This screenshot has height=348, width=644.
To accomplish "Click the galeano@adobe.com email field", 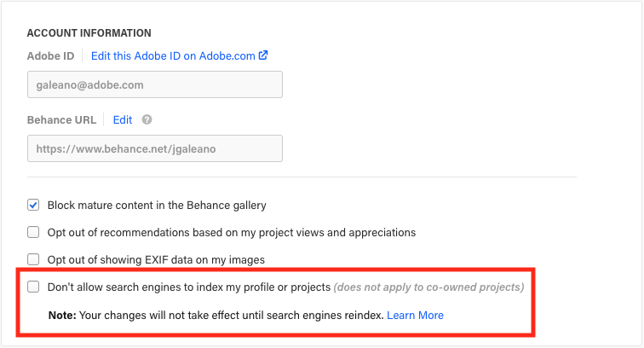I will click(155, 84).
